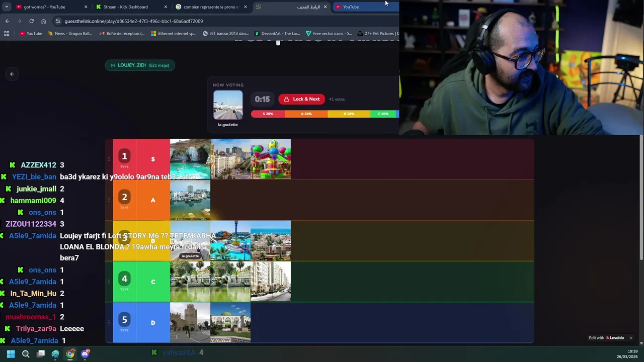Open the YouTube bookmark
644x362 pixels.
[x=31, y=34]
